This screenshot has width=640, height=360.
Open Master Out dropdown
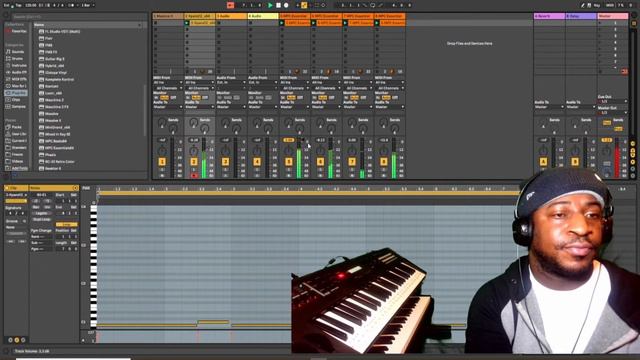coord(613,112)
